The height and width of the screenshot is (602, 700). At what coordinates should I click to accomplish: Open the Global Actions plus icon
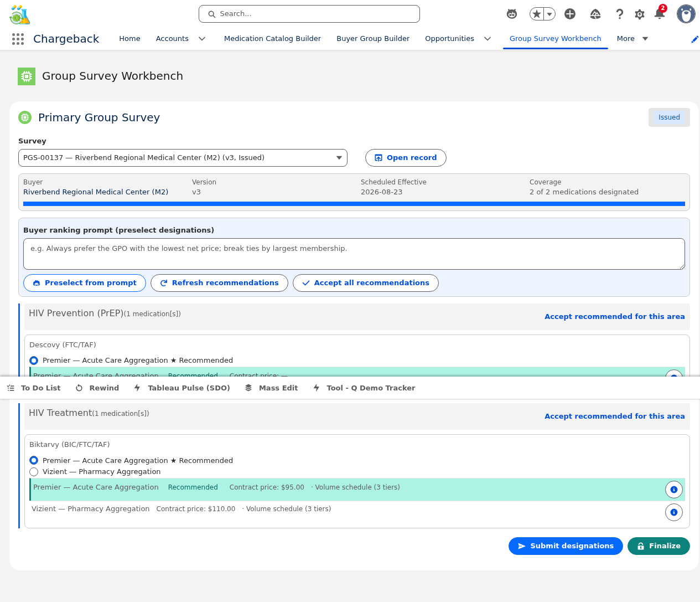pyautogui.click(x=570, y=14)
